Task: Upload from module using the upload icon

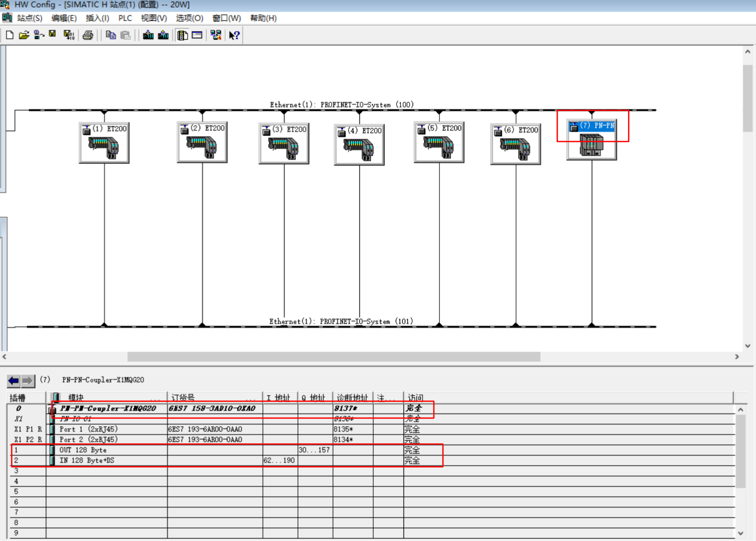Action: coord(163,35)
